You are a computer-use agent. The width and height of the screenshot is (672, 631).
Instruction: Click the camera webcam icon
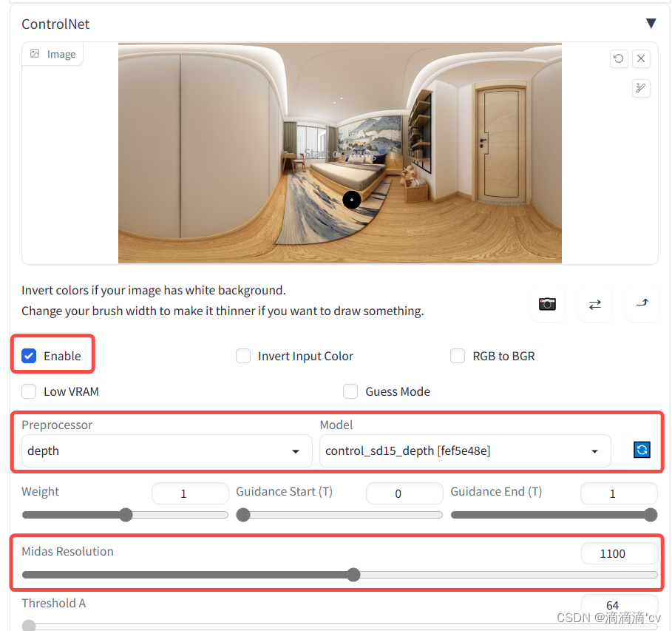(x=547, y=304)
